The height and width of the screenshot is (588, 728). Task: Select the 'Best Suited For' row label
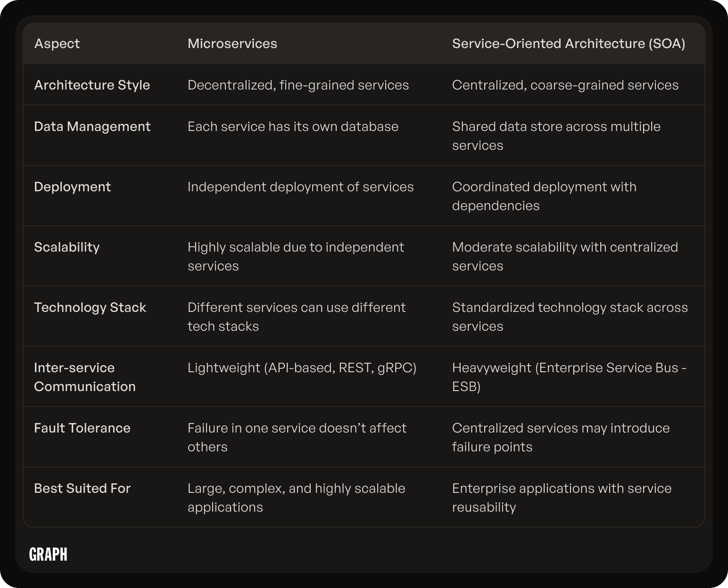click(83, 489)
